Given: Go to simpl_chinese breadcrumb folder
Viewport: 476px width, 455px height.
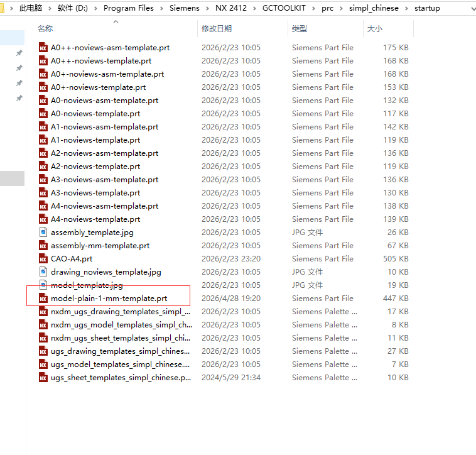Looking at the screenshot, I should [x=374, y=8].
